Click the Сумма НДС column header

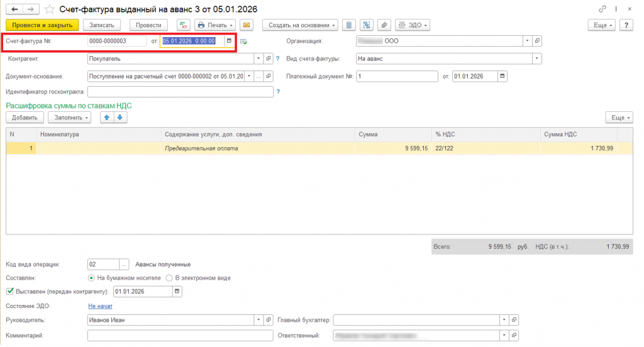[x=579, y=135]
